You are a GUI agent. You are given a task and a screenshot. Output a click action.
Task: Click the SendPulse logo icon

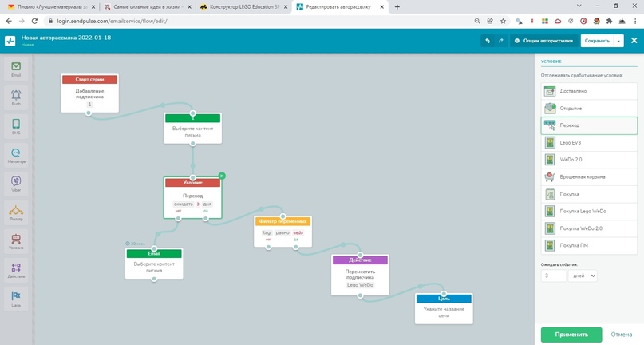tap(10, 41)
